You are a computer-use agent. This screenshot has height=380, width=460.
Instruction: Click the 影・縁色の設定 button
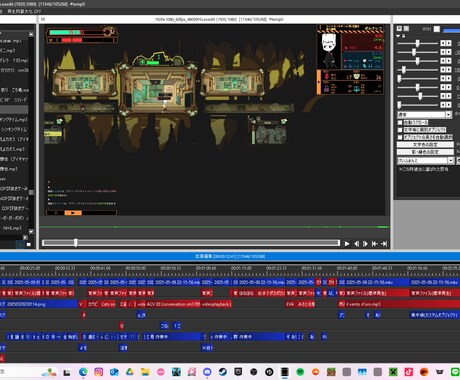tap(425, 152)
